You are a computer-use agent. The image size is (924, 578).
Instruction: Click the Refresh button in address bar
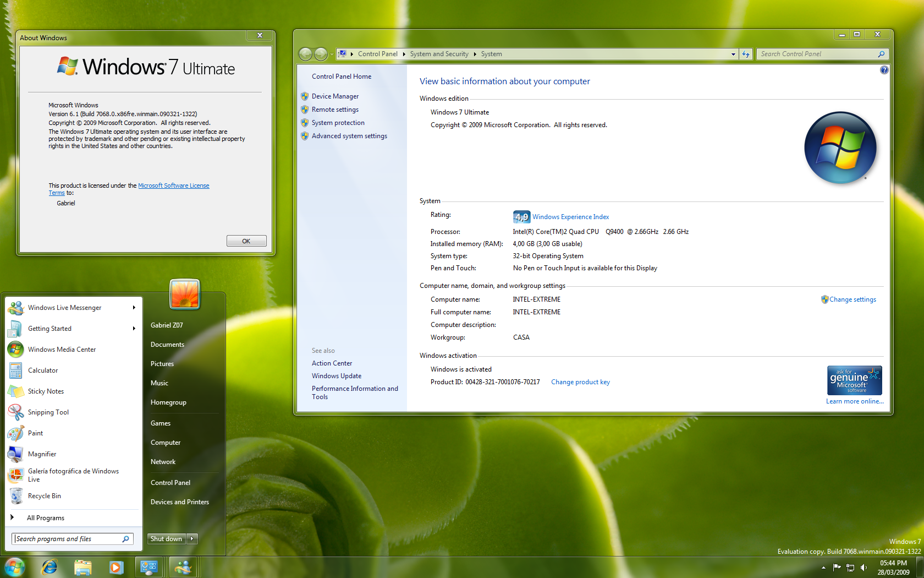746,54
